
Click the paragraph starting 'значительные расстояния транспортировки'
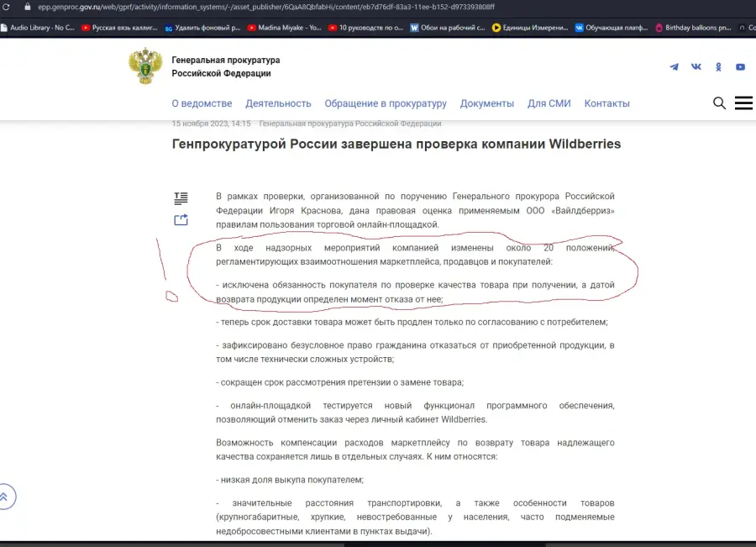(x=415, y=517)
